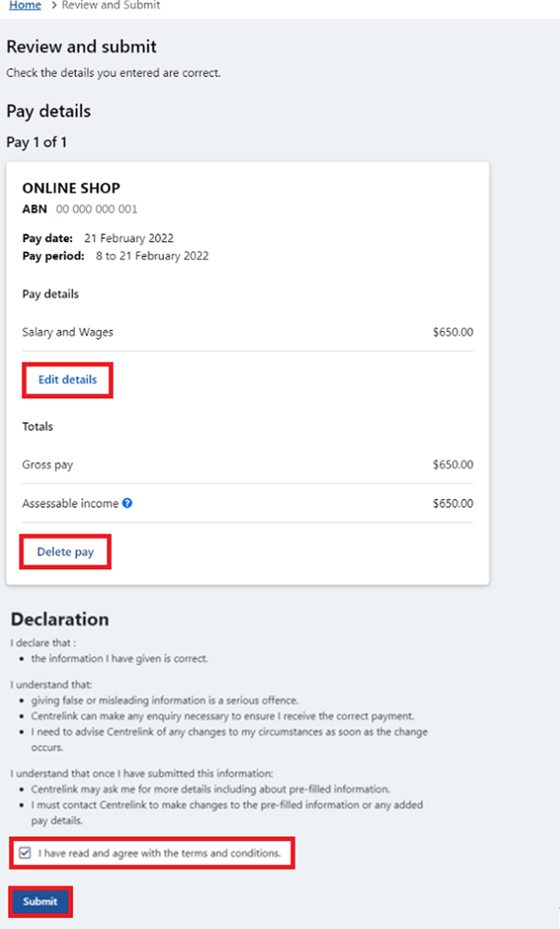Viewport: 560px width, 929px height.
Task: Click the Review and Submit breadcrumb item
Action: pyautogui.click(x=109, y=5)
